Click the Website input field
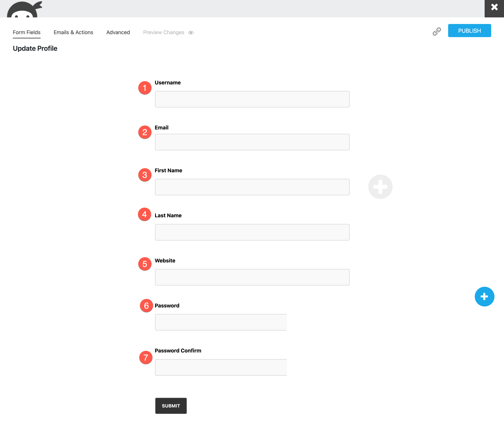This screenshot has width=504, height=428. 252,277
